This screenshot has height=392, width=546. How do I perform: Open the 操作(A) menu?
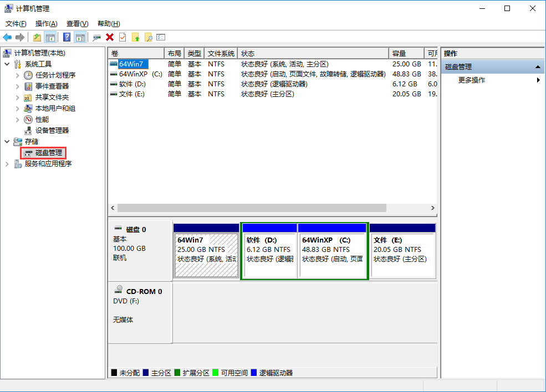pyautogui.click(x=45, y=23)
